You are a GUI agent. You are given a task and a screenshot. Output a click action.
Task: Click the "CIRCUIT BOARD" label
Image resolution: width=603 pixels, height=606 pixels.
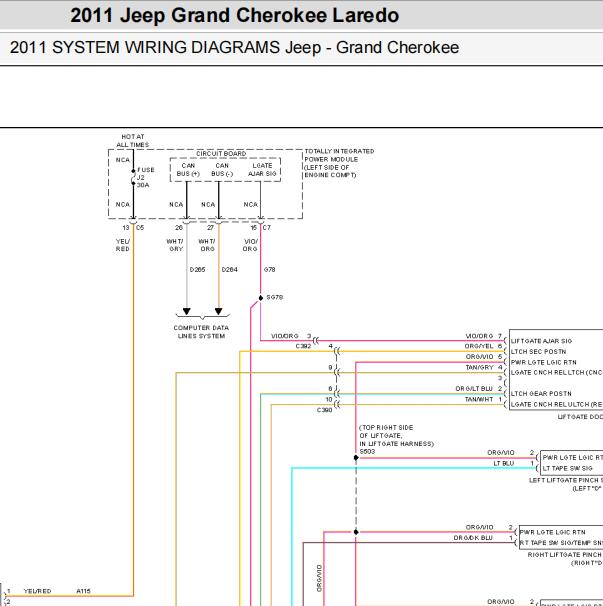pos(221,153)
